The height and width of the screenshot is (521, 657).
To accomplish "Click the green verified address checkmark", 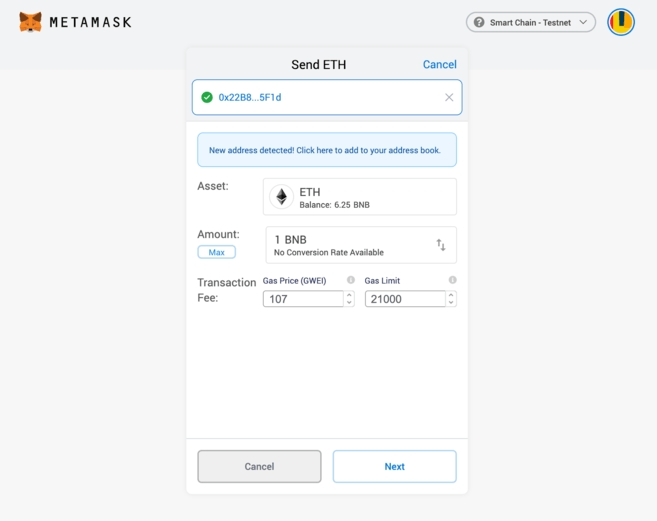I will point(207,97).
